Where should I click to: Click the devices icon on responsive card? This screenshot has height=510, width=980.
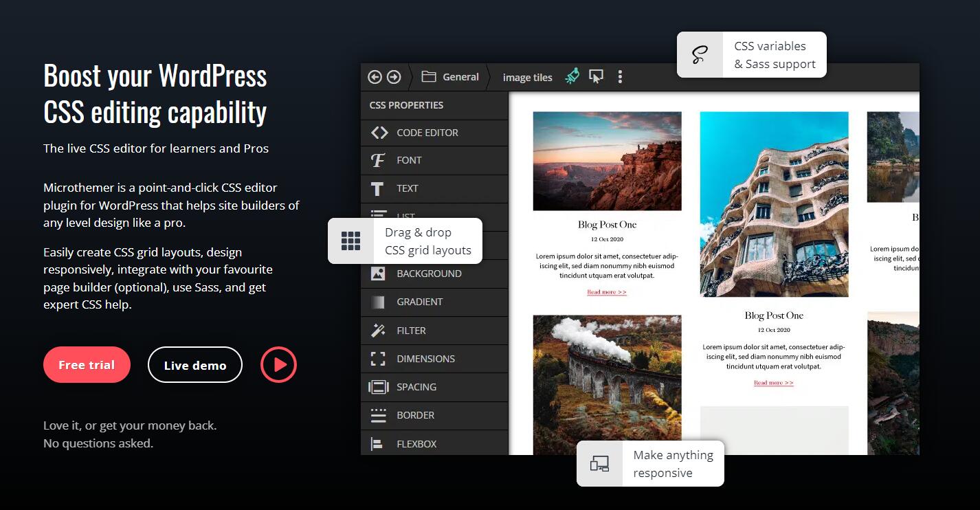[599, 464]
